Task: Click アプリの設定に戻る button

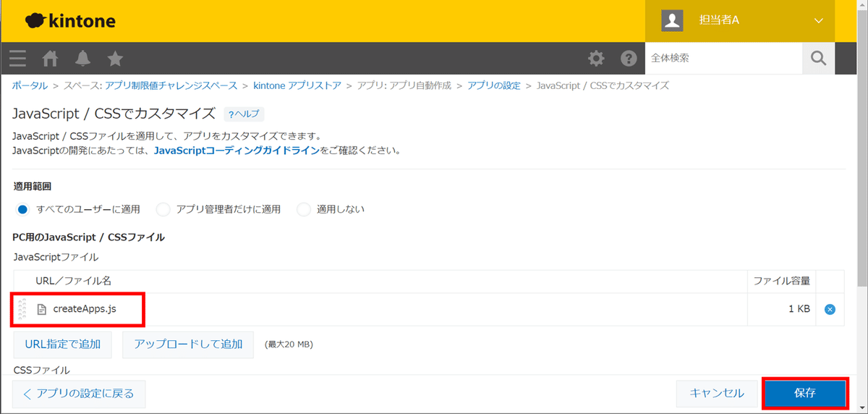Action: pyautogui.click(x=79, y=394)
